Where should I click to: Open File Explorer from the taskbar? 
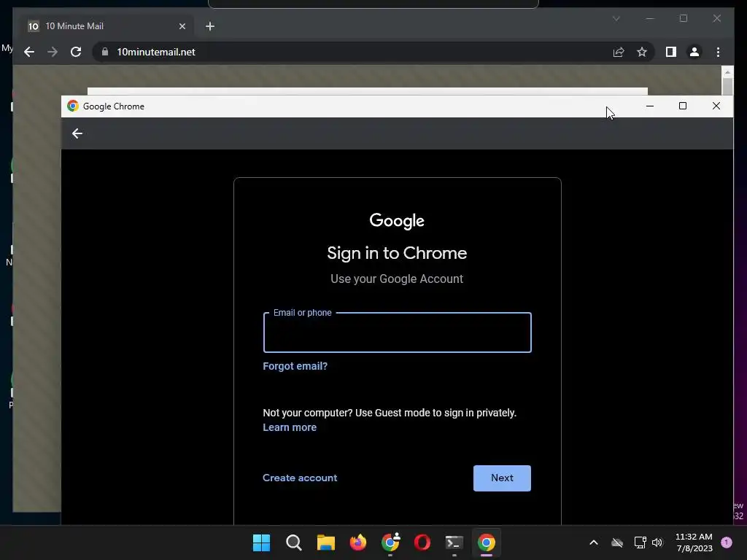point(326,542)
